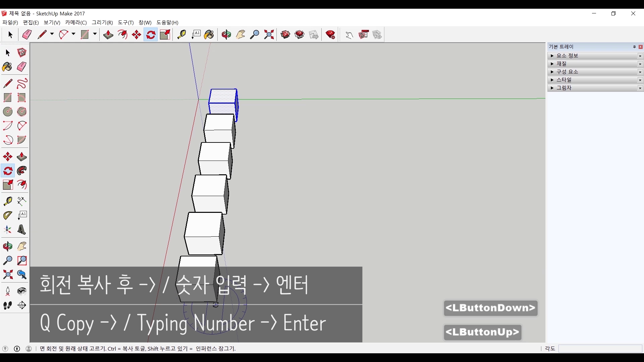Screen dimensions: 644x362
Task: Activate Zoom Extents in top toolbar
Action: (269, 35)
